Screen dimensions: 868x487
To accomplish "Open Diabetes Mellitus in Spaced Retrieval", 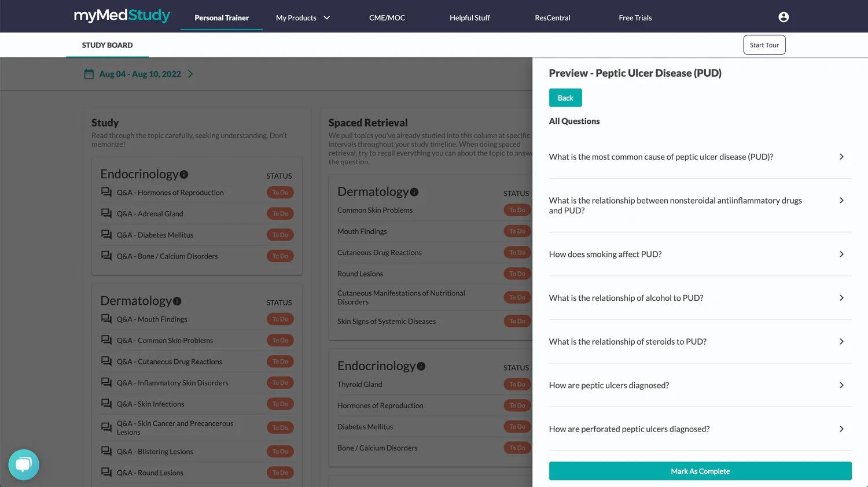I will point(365,427).
